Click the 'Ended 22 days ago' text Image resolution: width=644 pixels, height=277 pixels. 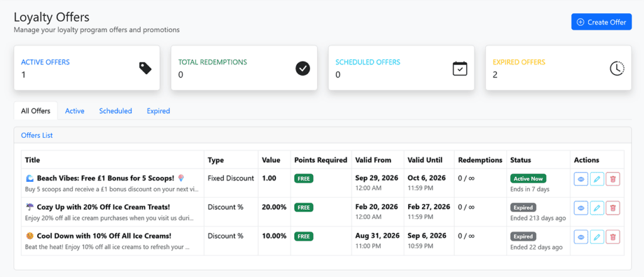pos(536,247)
